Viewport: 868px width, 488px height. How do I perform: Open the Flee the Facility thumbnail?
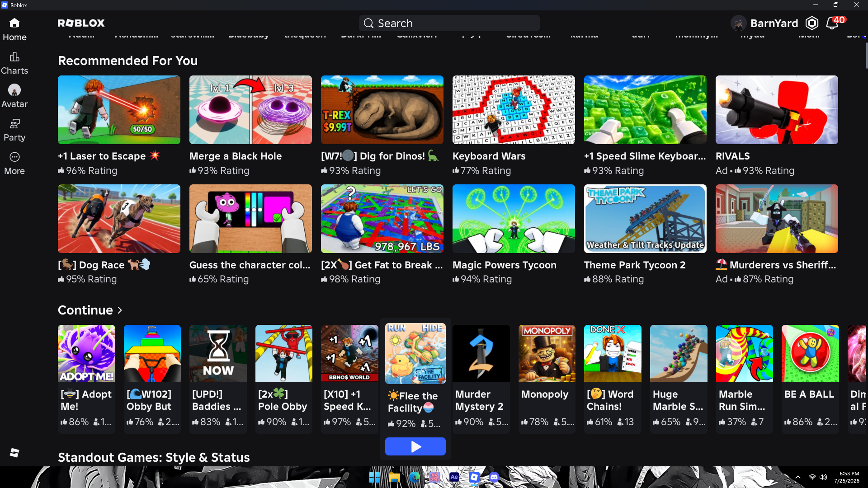point(415,353)
